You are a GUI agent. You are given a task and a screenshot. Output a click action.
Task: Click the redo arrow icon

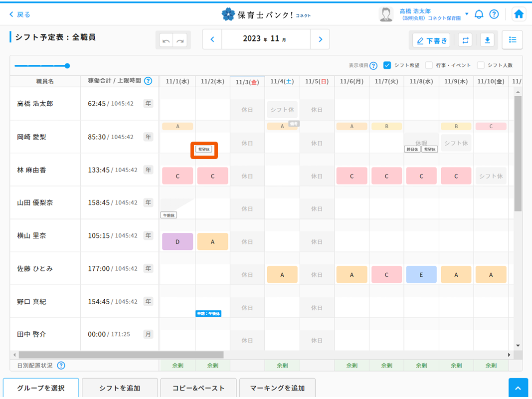pos(179,40)
